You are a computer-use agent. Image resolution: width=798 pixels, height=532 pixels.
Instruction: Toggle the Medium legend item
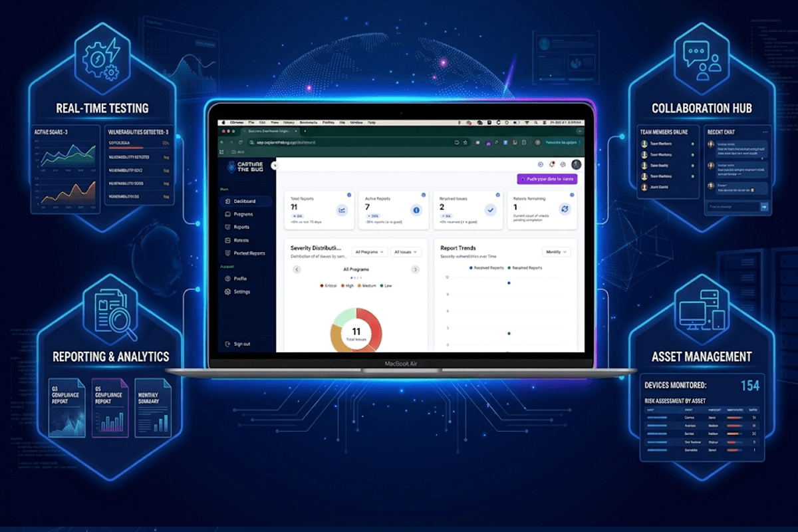(x=367, y=285)
